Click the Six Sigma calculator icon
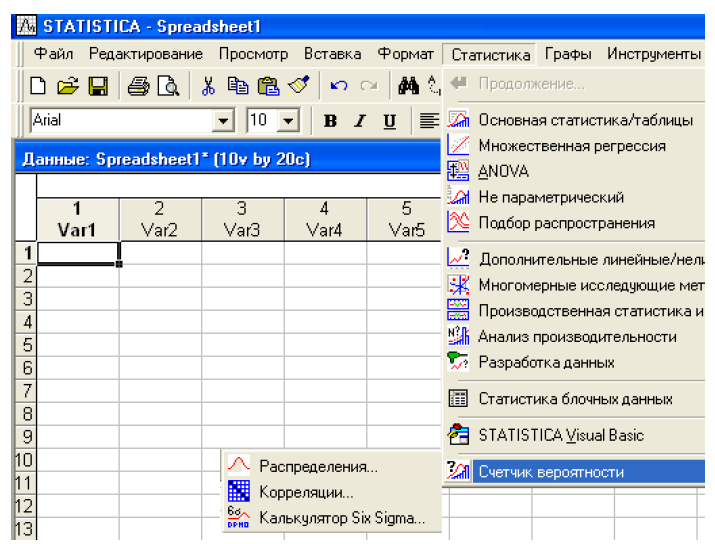Image resolution: width=715 pixels, height=544 pixels. pos(238,517)
